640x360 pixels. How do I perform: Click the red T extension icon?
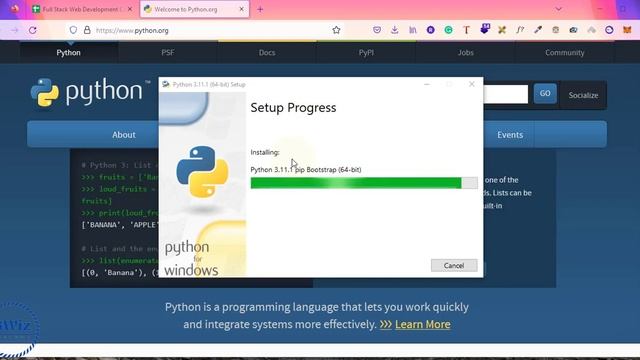466,30
